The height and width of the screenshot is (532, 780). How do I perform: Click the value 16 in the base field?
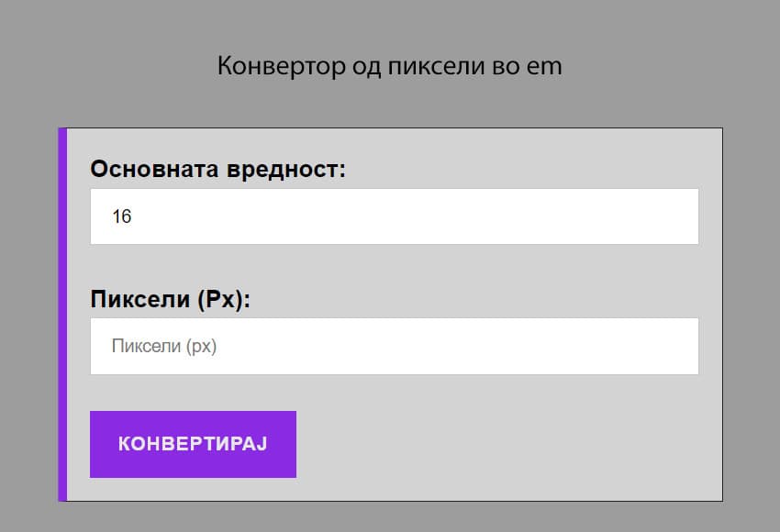(x=122, y=217)
